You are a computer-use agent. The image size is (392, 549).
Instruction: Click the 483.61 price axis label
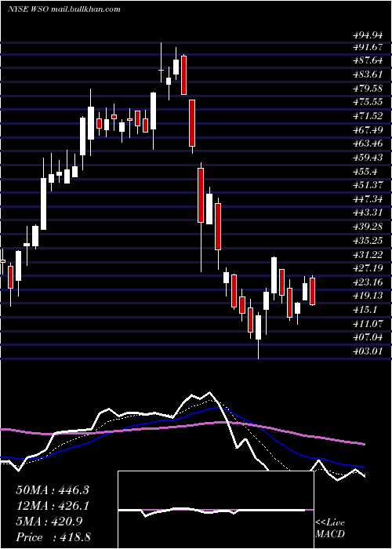coord(367,75)
